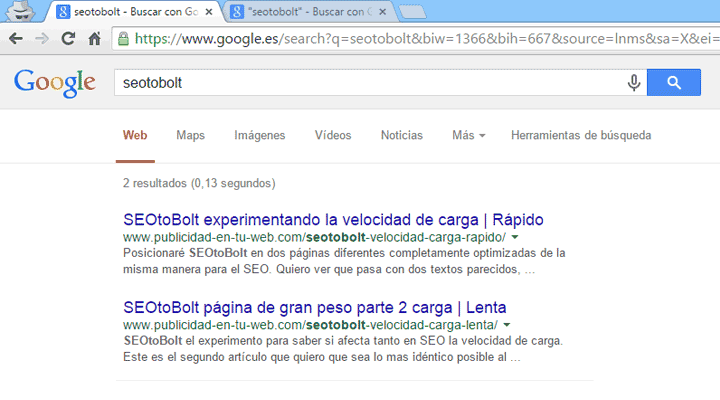The image size is (720, 400).
Task: Open dropdown arrow beside velocidad-carga-rapido URL
Action: (515, 239)
